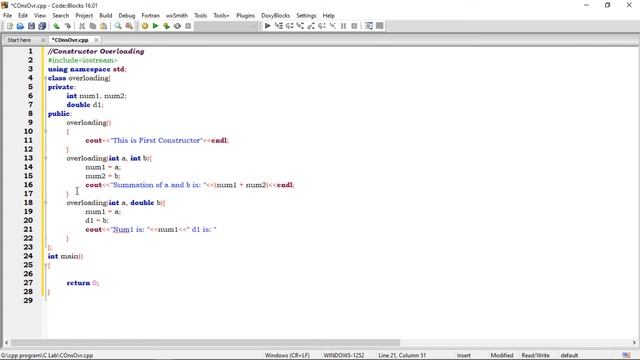The image size is (640, 360).
Task: Click the Next instruction debug icon
Action: 322,26
